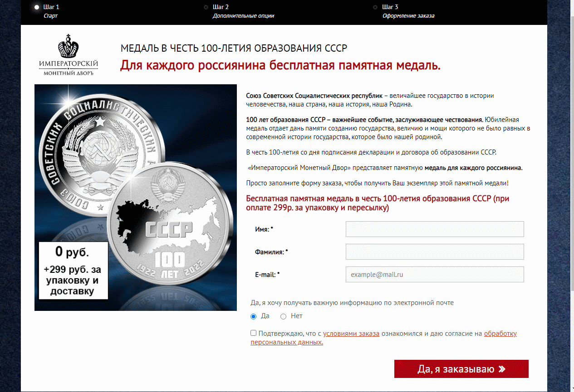Click the СССР commemorative medal image
The height and width of the screenshot is (392, 574).
coord(136,198)
